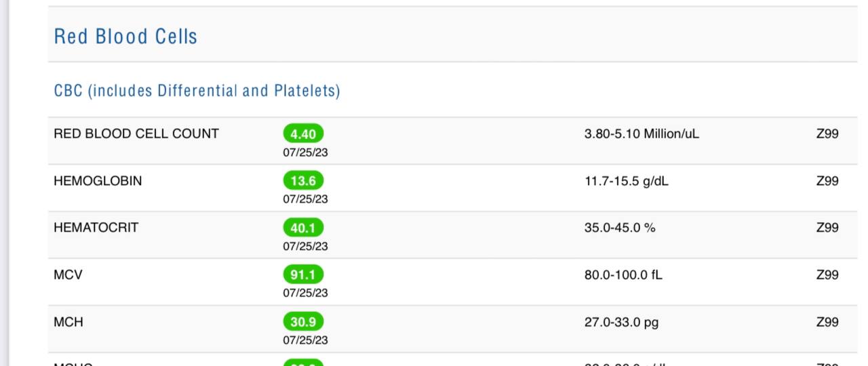Click the 07/25/23 date under the MCV result
Image resolution: width=868 pixels, height=366 pixels.
click(x=305, y=293)
